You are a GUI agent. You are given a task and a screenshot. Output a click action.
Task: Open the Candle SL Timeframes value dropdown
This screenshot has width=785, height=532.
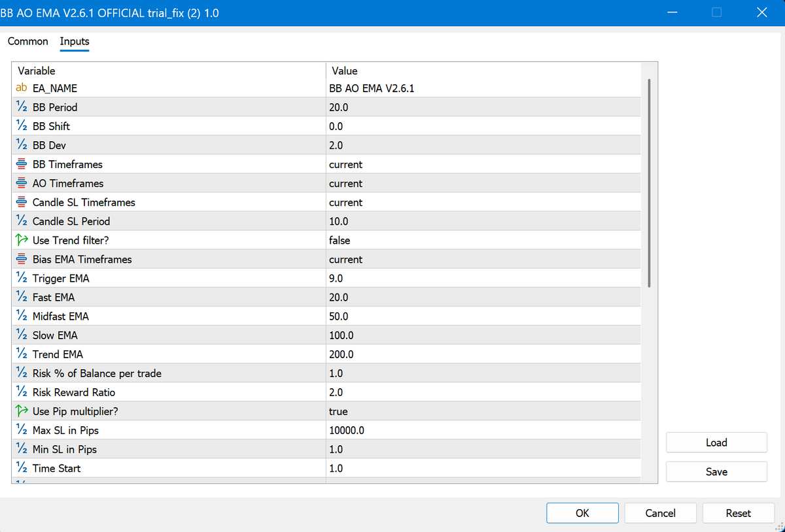(483, 203)
